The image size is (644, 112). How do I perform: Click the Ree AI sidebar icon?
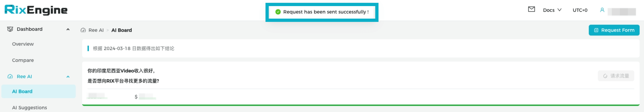[10, 77]
